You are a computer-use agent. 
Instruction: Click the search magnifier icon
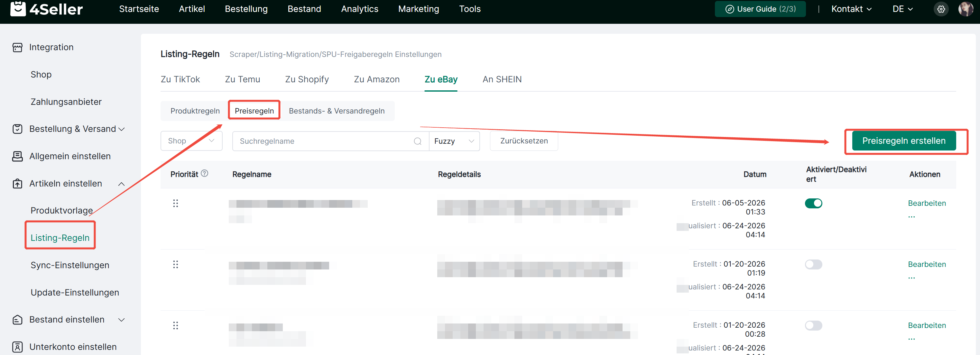417,141
